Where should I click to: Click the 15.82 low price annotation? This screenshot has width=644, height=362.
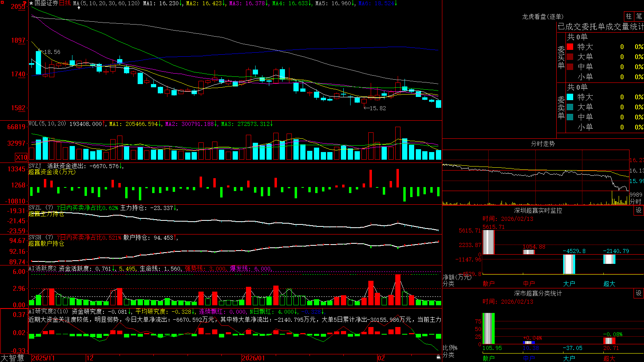(378, 108)
